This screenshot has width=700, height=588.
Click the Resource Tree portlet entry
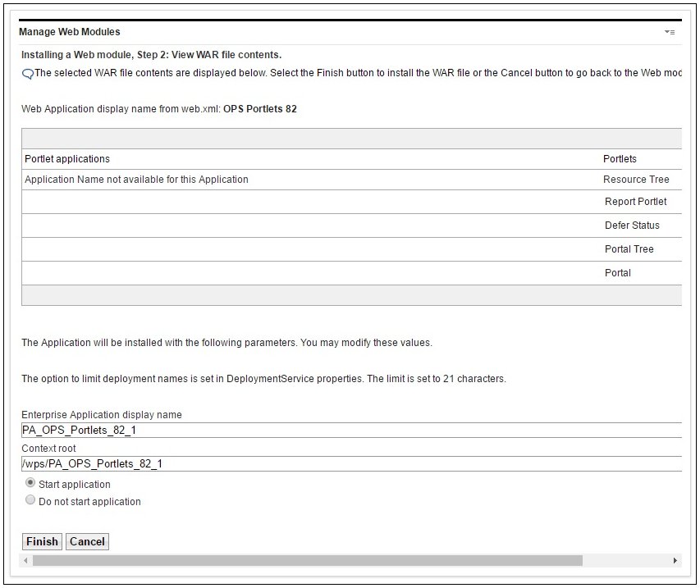[x=636, y=180]
